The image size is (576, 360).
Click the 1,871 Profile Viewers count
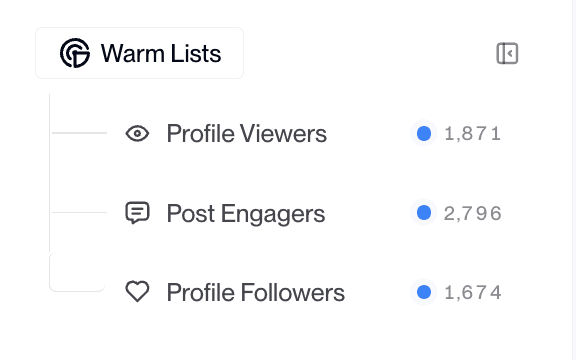[x=473, y=134]
